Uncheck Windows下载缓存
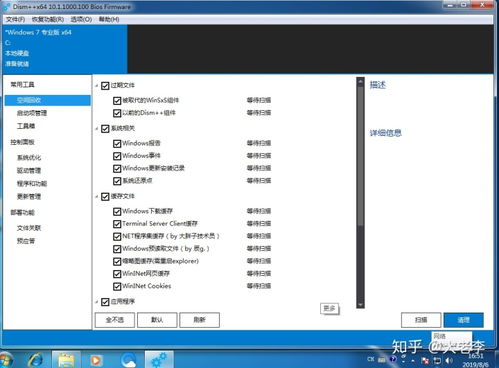The height and width of the screenshot is (368, 499). coord(117,211)
